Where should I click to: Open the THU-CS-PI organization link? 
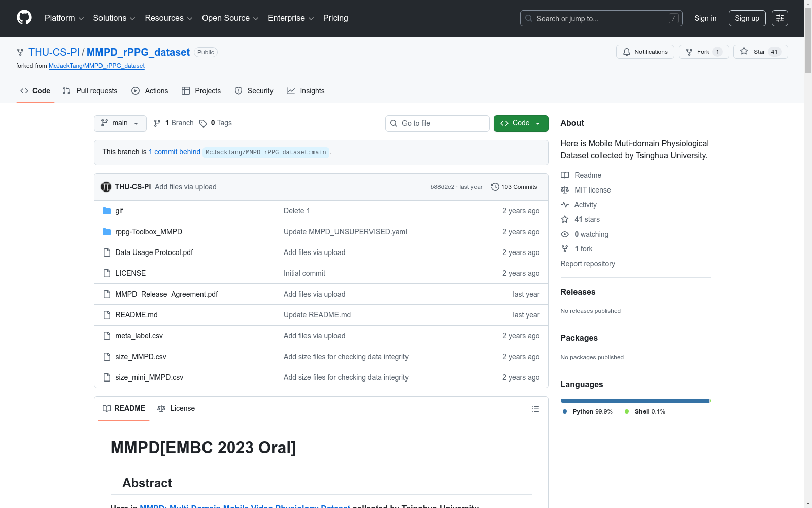pos(54,52)
